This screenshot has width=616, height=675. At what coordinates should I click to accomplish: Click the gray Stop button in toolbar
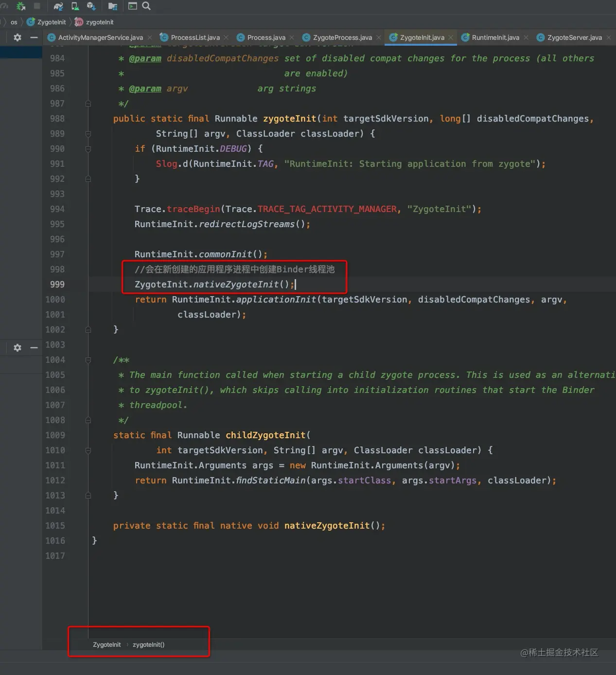pos(37,6)
